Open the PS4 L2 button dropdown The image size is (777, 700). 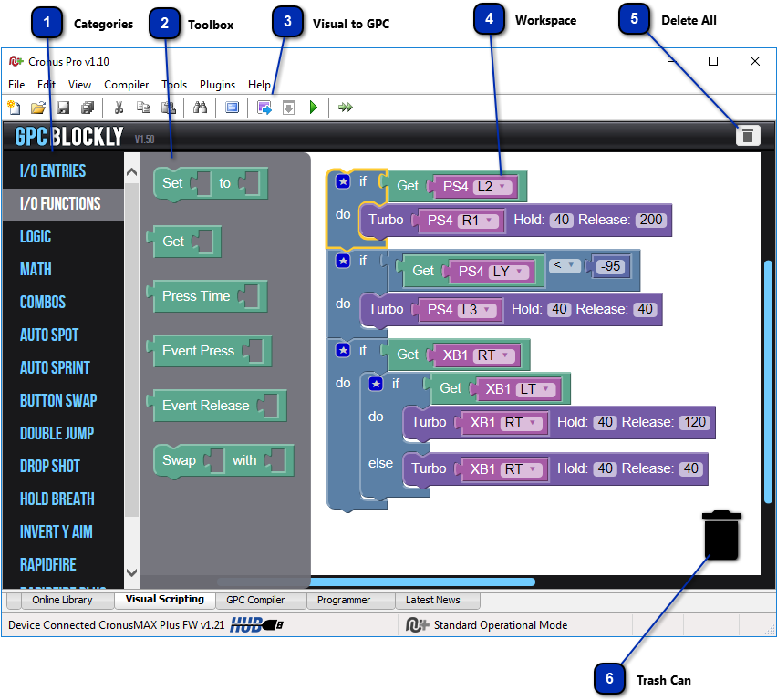tap(493, 186)
